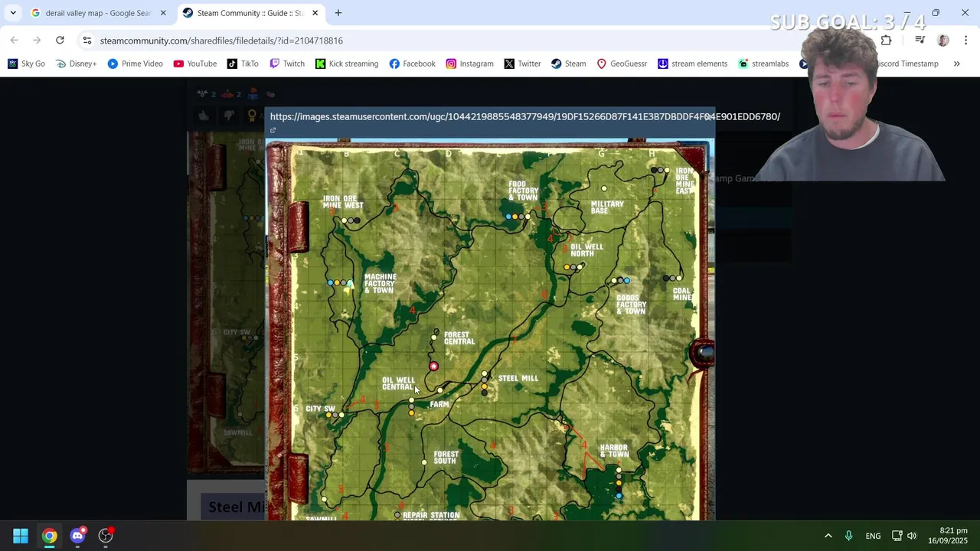This screenshot has width=980, height=551.
Task: Open the Chrome three-dot menu
Action: pos(965,41)
